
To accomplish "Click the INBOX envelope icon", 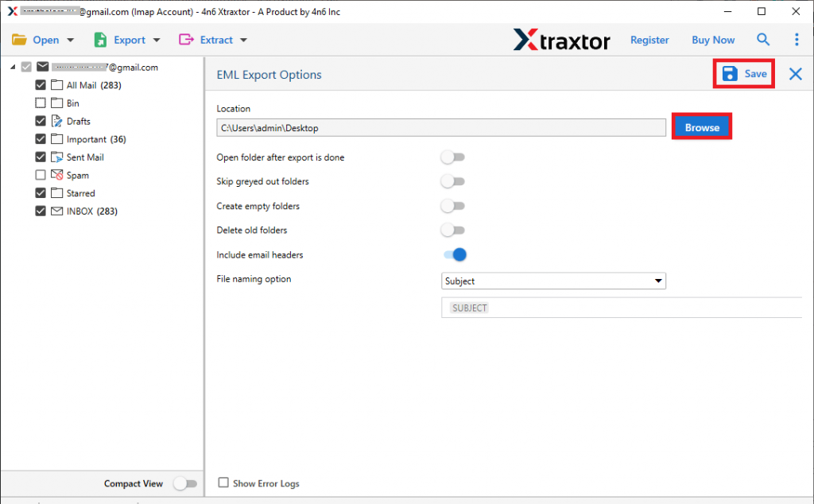I will coord(57,211).
